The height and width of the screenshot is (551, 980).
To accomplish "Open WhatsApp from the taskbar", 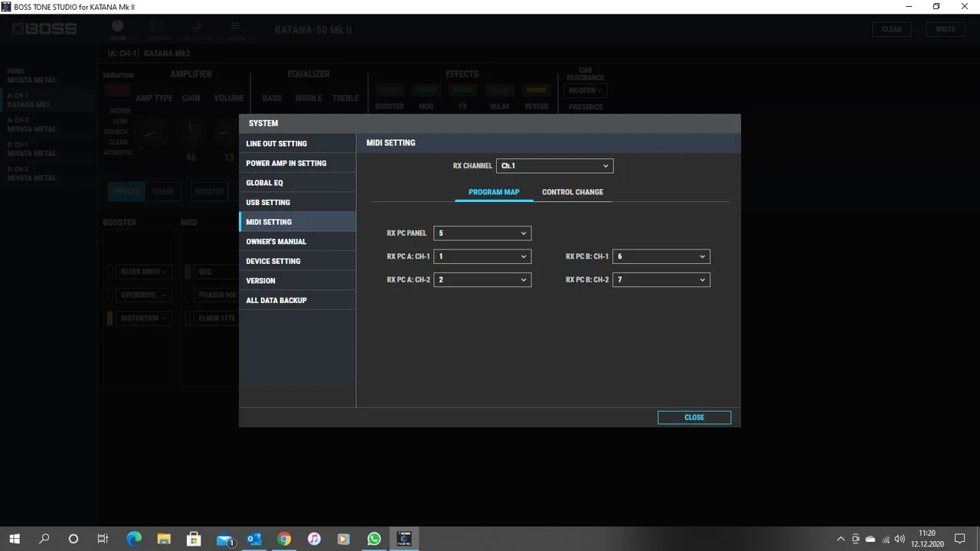I will (x=374, y=539).
